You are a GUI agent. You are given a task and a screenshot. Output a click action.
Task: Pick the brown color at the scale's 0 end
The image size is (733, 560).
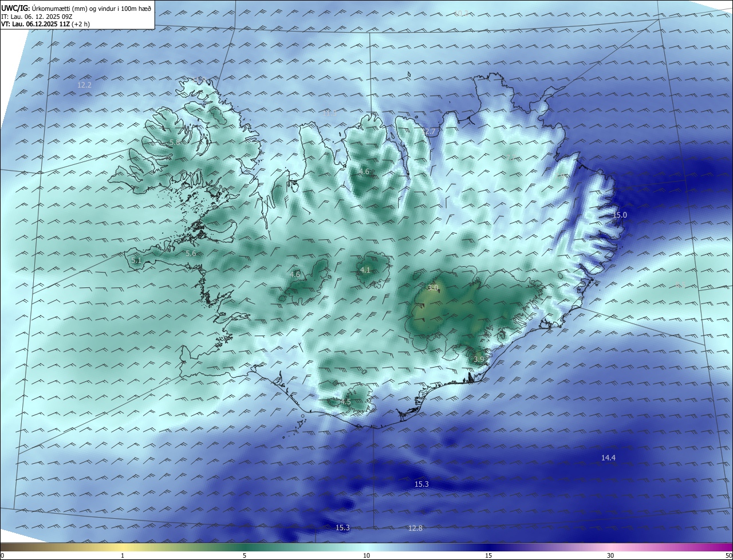[x=3, y=547]
